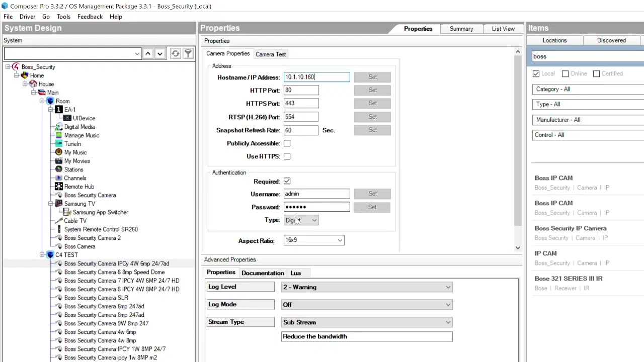The height and width of the screenshot is (362, 644).
Task: Toggle the Use HTTPS checkbox
Action: pyautogui.click(x=287, y=156)
